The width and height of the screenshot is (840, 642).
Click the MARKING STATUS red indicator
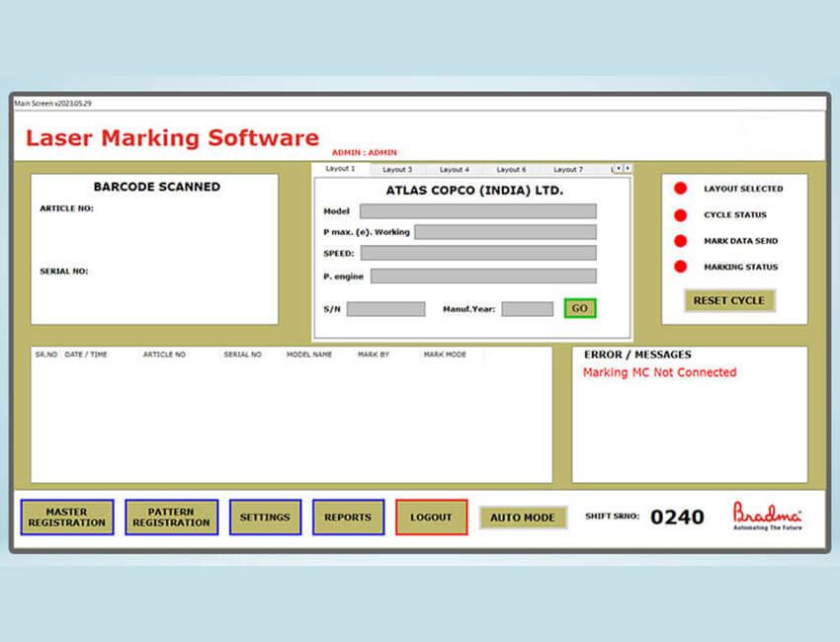pos(680,266)
